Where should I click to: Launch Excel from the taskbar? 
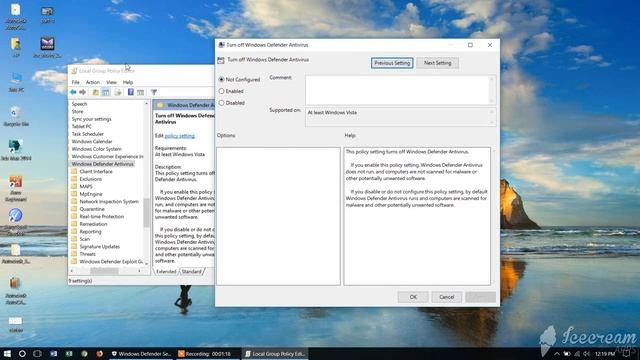tap(69, 353)
